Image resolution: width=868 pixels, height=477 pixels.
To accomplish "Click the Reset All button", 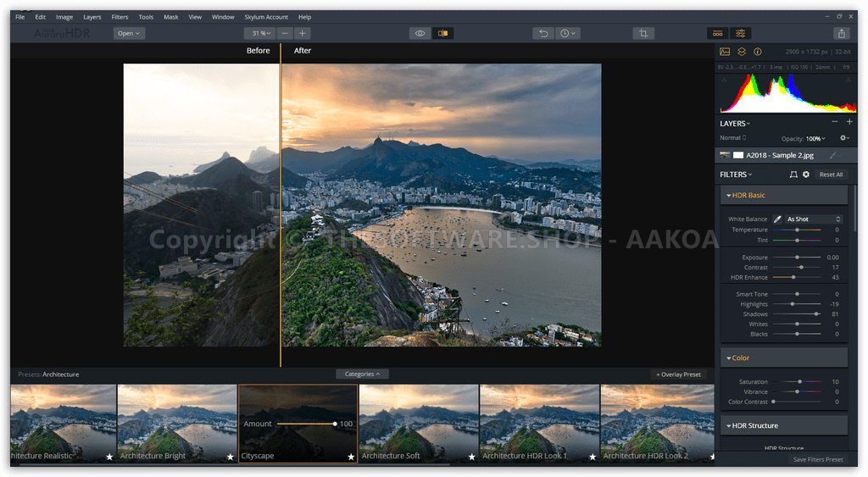I will (x=831, y=175).
